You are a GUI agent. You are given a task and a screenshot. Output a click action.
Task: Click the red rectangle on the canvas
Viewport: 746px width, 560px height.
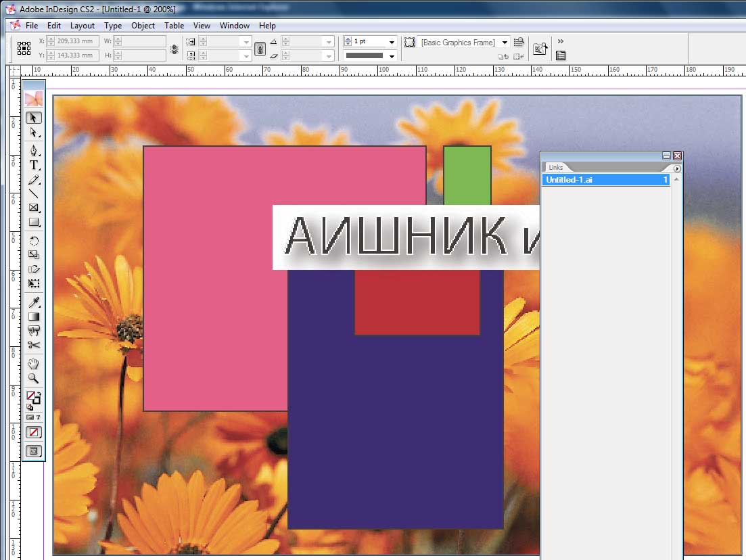417,302
